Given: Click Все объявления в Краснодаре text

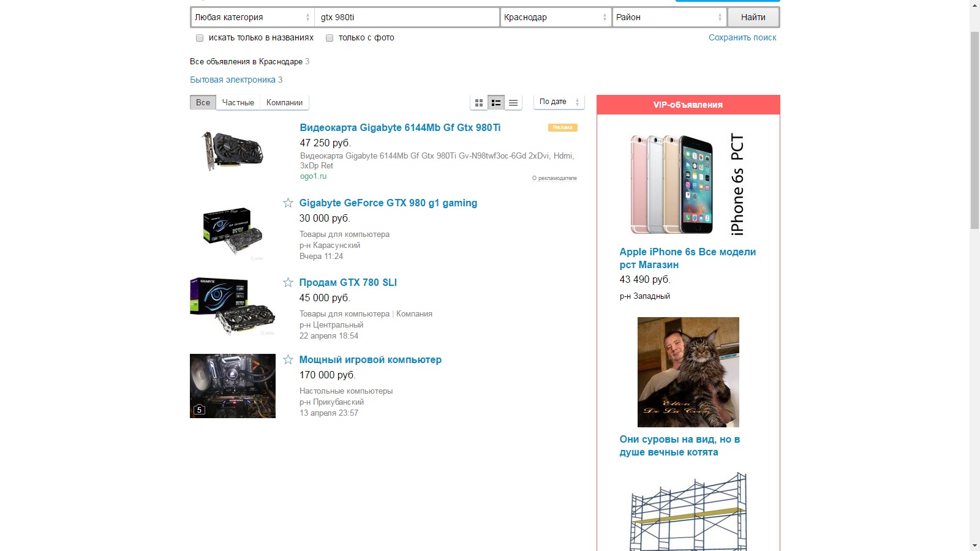Looking at the screenshot, I should pos(246,61).
